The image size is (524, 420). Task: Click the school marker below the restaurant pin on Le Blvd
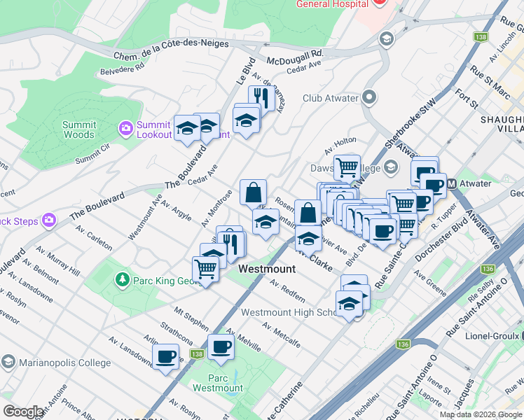click(246, 121)
